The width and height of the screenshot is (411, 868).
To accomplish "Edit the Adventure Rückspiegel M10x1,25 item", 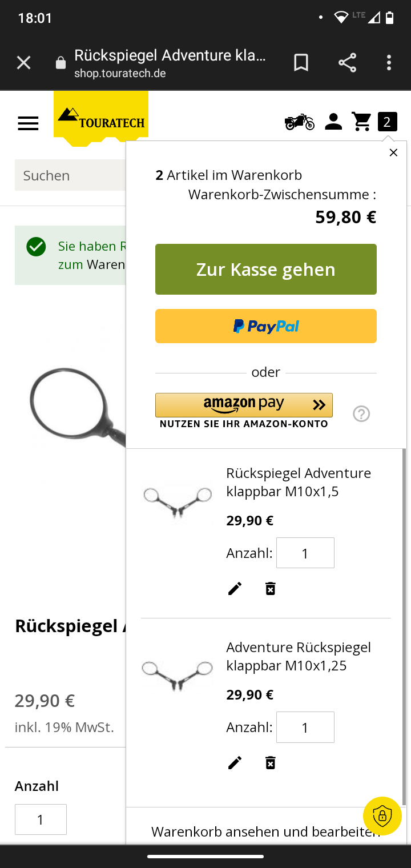I will [235, 763].
